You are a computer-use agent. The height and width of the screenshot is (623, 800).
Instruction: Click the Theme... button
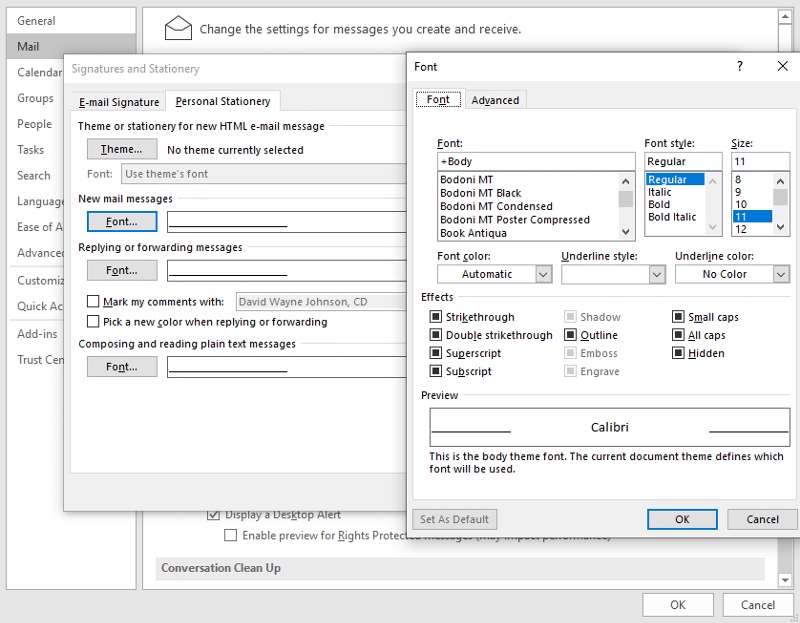click(122, 149)
